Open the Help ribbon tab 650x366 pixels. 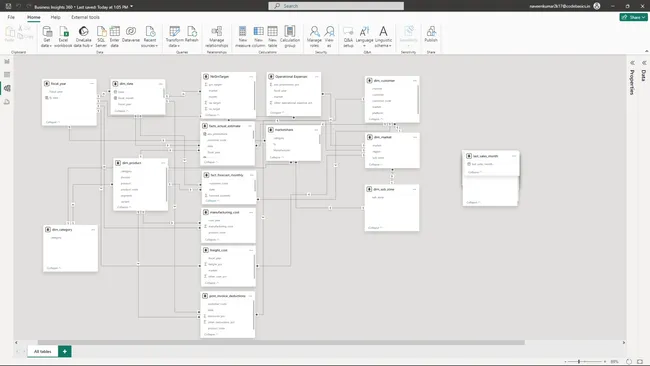tap(56, 17)
